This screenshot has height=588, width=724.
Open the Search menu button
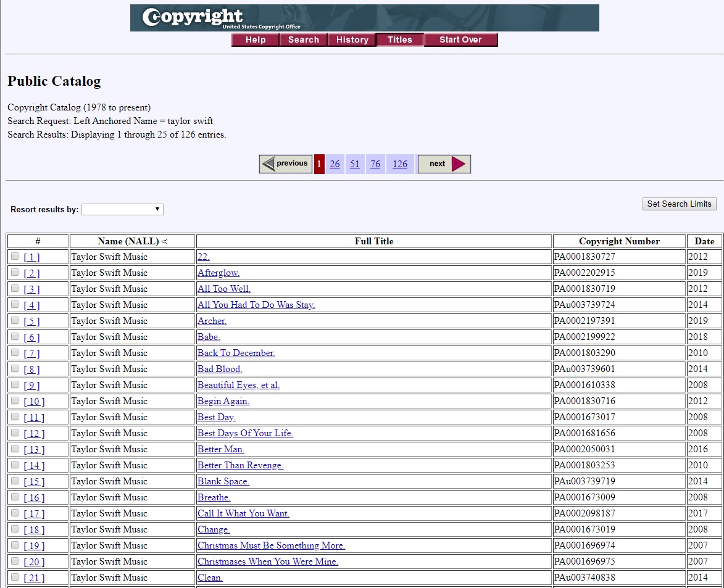(303, 39)
